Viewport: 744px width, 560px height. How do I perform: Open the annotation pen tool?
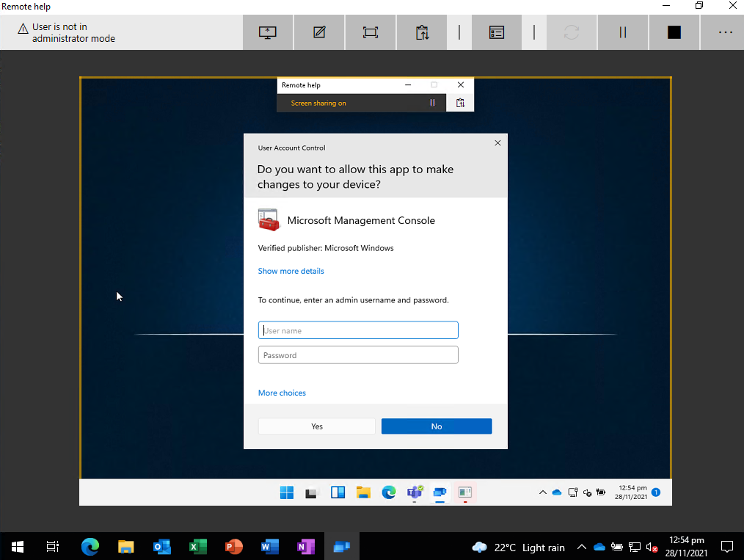point(319,32)
